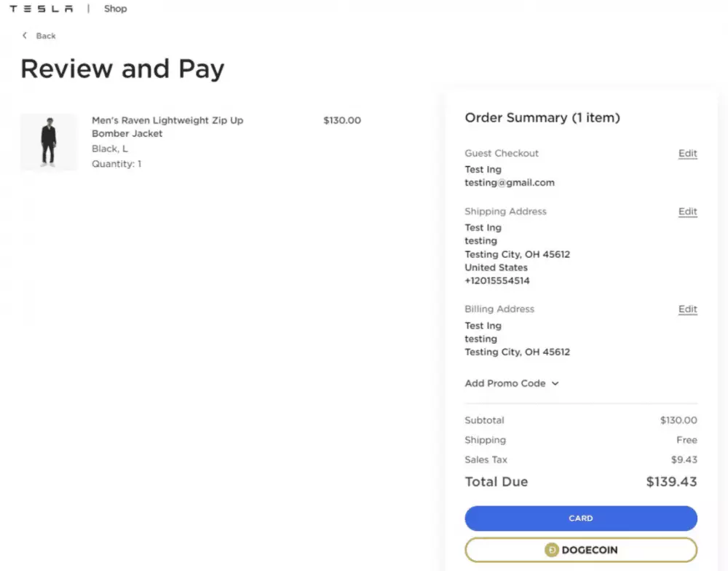Click the Dogecoin coin icon
Screen dimensions: 728x571
(551, 550)
